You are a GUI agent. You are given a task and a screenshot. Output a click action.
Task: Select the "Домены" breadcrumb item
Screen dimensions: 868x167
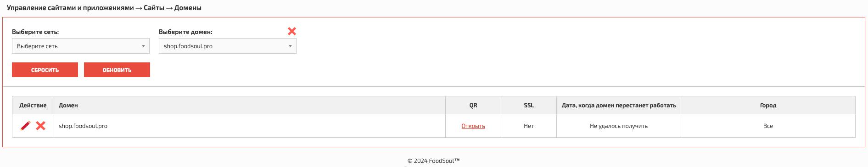pyautogui.click(x=188, y=8)
